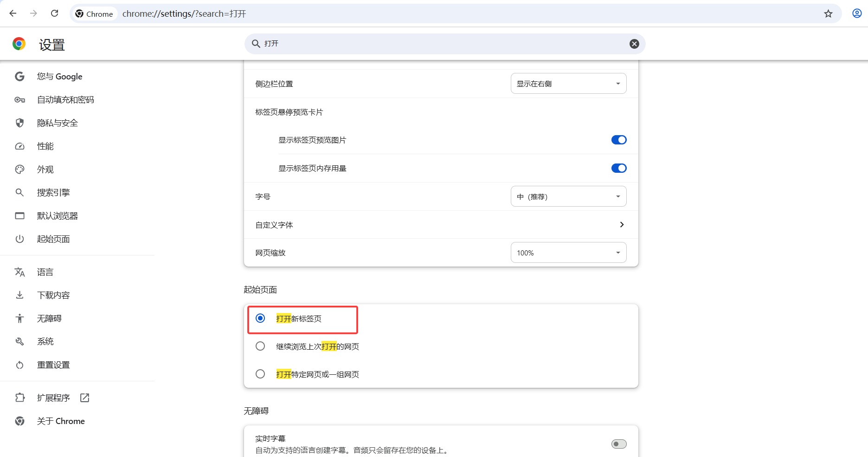Open the 隐私与安全 settings section

pos(58,123)
